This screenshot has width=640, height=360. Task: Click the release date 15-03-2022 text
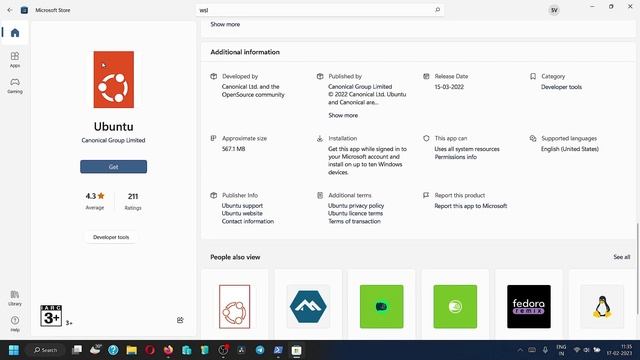click(449, 87)
